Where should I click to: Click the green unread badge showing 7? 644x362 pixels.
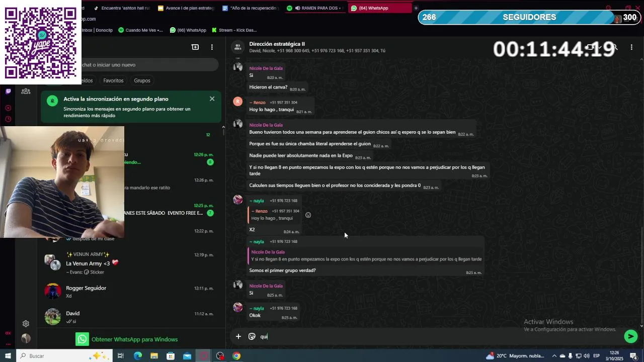[210, 213]
